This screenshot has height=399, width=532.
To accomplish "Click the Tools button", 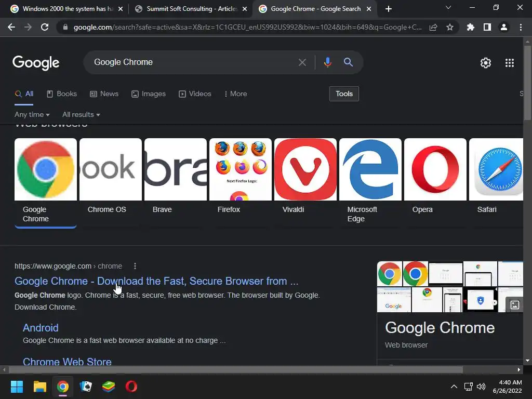I will click(x=344, y=94).
